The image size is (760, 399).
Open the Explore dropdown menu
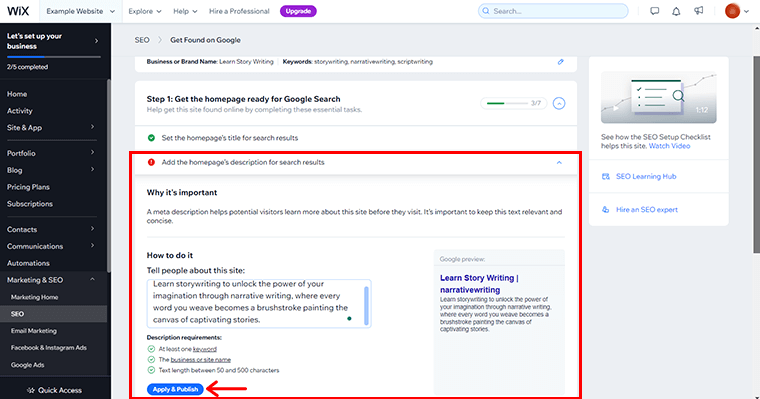tap(145, 11)
